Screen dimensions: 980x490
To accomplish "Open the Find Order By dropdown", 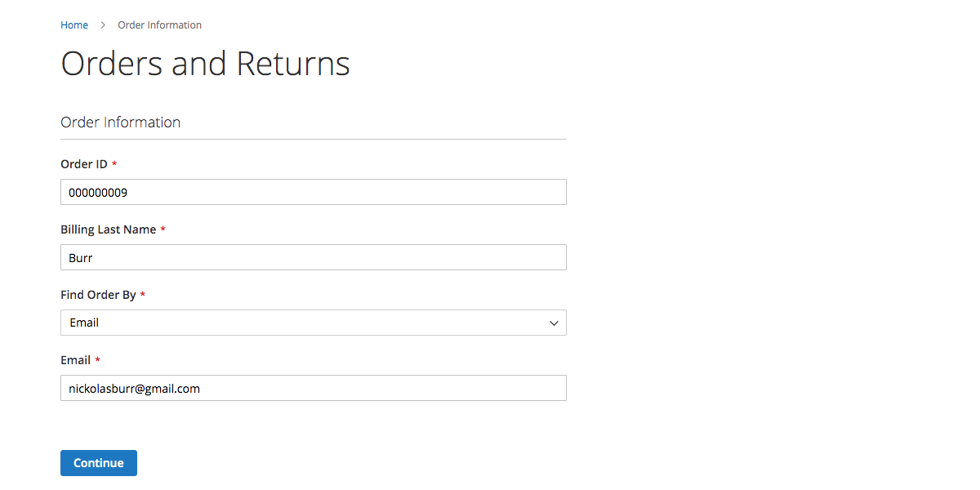I will pyautogui.click(x=314, y=323).
